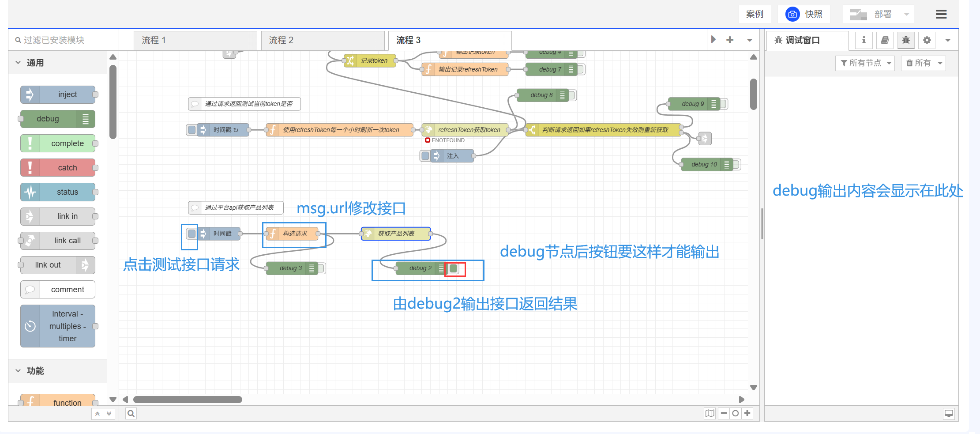Open the configuration gear sidebar icon
The height and width of the screenshot is (434, 980).
pos(927,40)
